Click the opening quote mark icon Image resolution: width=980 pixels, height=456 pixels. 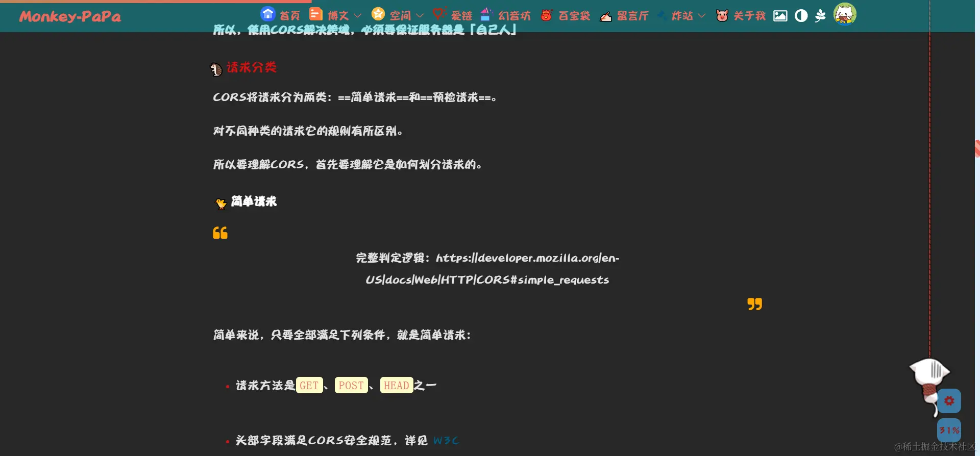coord(220,233)
